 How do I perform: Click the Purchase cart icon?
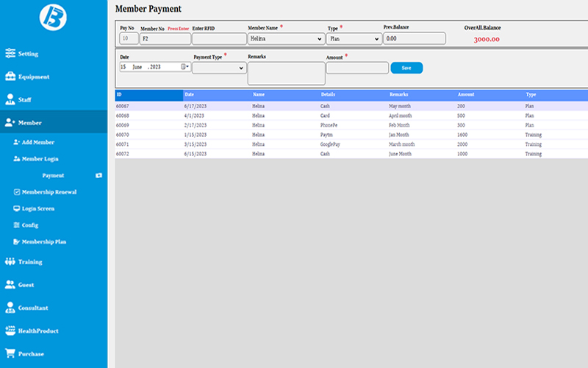click(10, 353)
